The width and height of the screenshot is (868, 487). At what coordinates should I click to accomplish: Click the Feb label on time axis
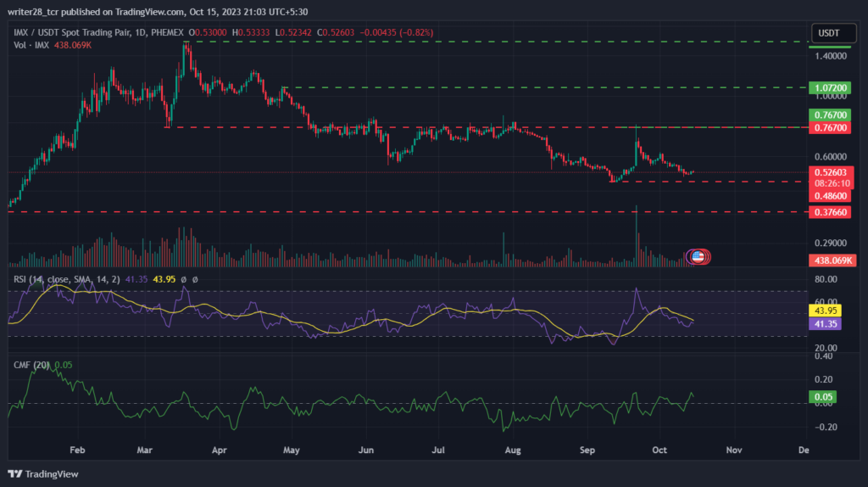77,450
